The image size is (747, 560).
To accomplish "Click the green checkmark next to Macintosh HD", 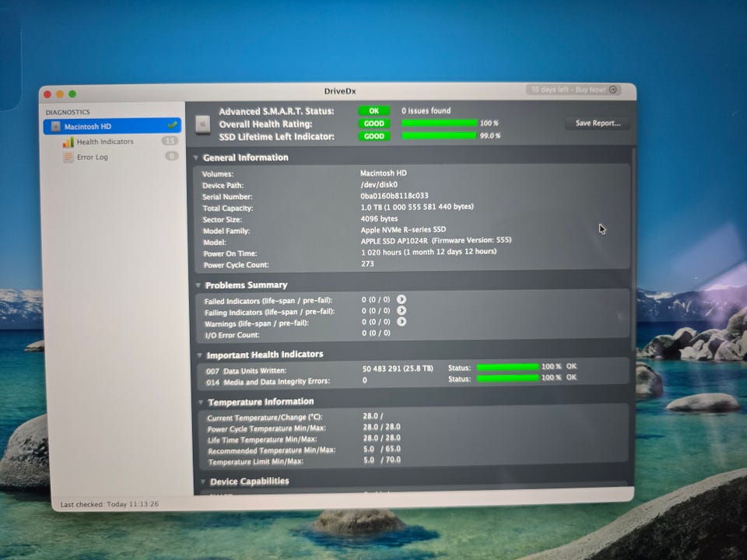I will click(x=172, y=125).
